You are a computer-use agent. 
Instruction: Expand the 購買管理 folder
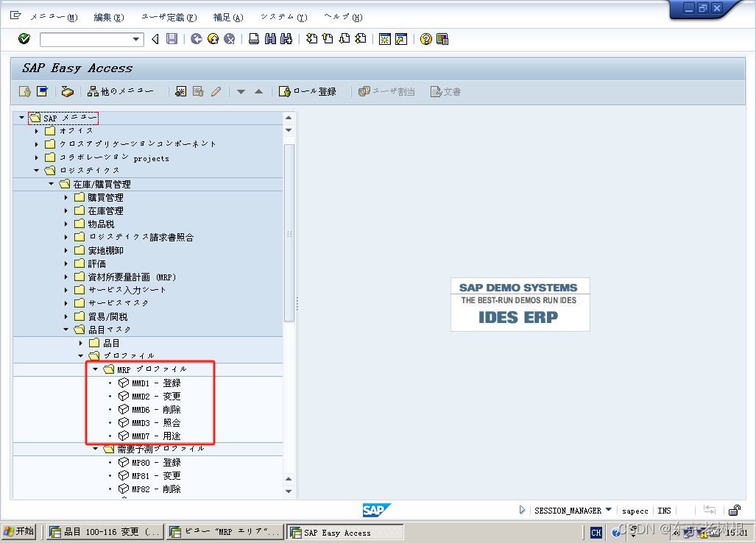(66, 197)
